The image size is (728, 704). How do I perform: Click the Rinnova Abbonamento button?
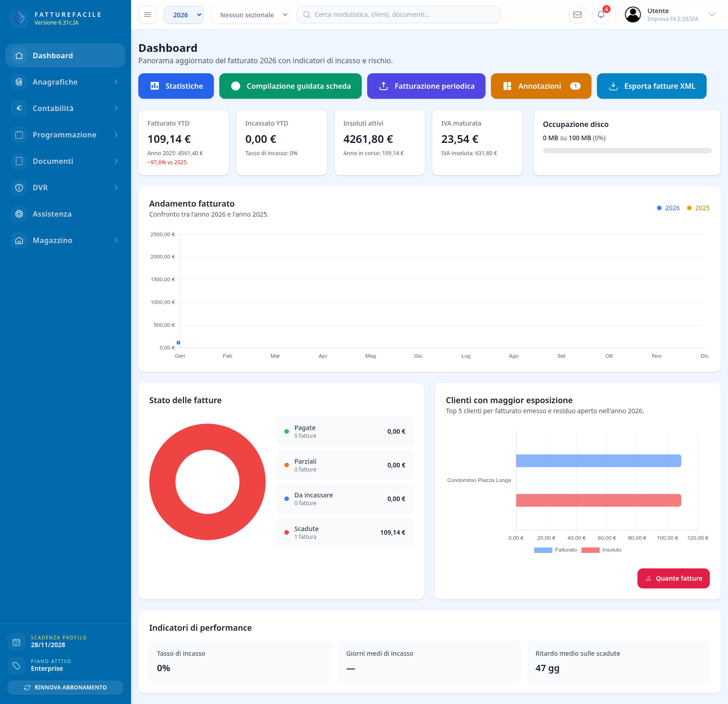click(65, 688)
